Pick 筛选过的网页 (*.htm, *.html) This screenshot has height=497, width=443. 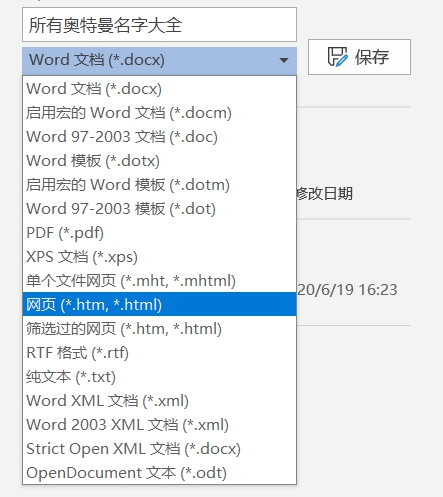pos(159,329)
